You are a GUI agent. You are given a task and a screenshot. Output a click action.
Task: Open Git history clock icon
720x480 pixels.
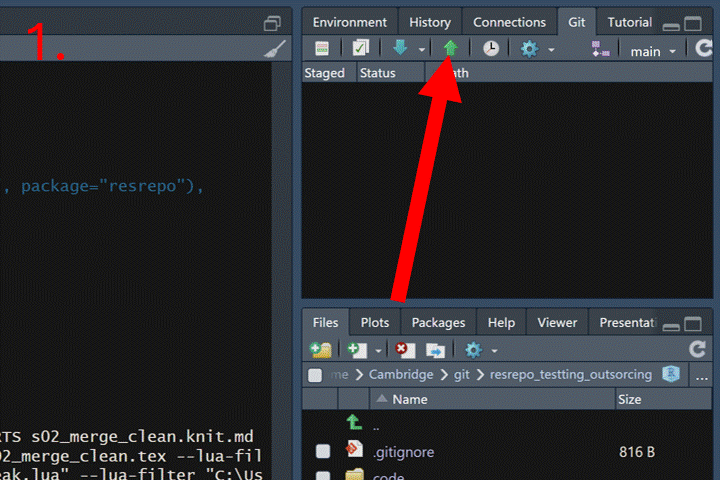point(491,48)
